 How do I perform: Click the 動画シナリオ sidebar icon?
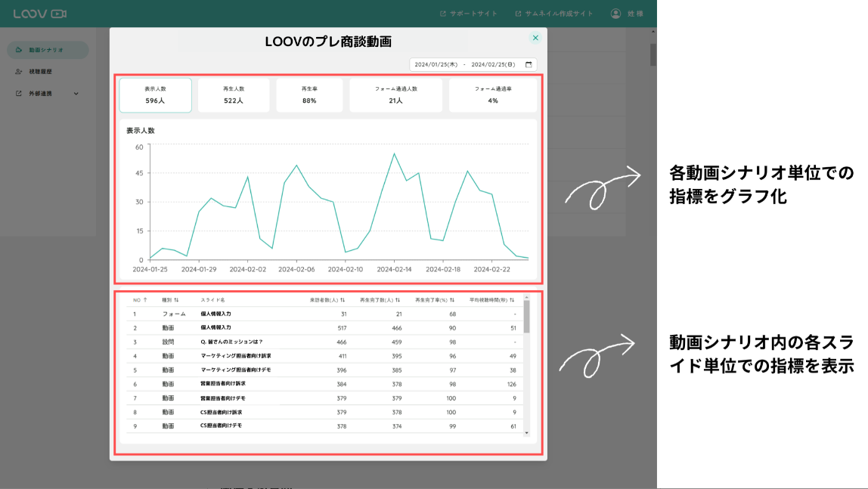pyautogui.click(x=19, y=50)
